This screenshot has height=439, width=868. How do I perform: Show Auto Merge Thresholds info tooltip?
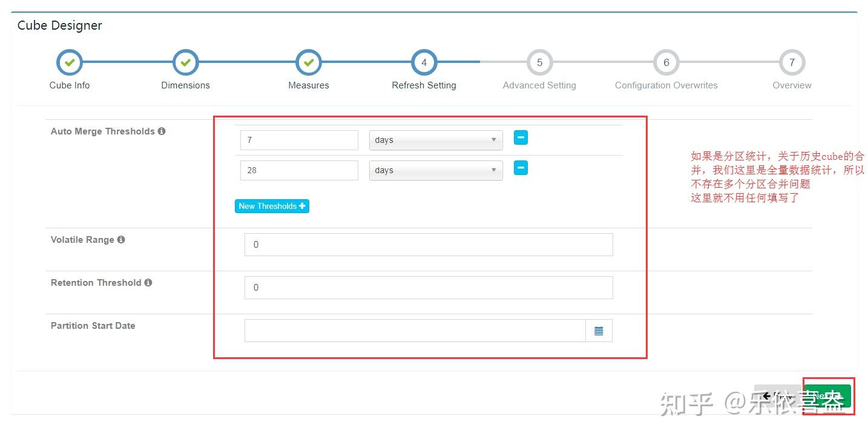(x=162, y=131)
